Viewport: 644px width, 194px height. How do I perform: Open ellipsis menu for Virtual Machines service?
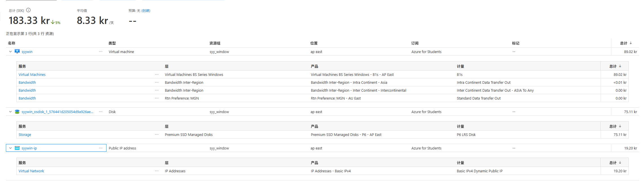point(157,74)
